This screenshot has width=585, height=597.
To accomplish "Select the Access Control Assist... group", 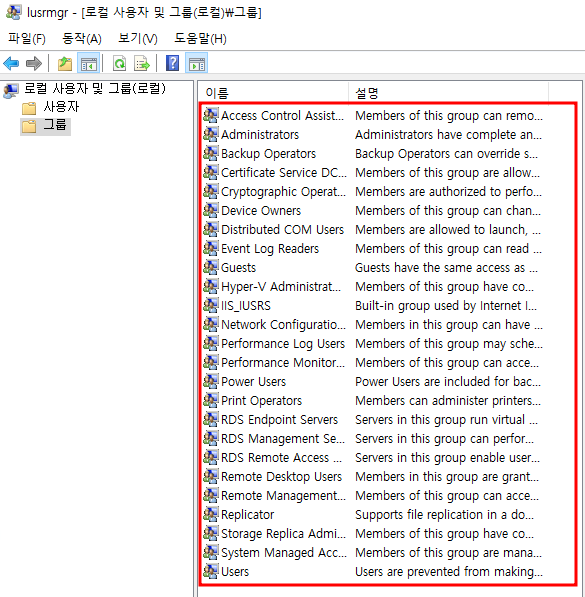I will click(x=282, y=115).
